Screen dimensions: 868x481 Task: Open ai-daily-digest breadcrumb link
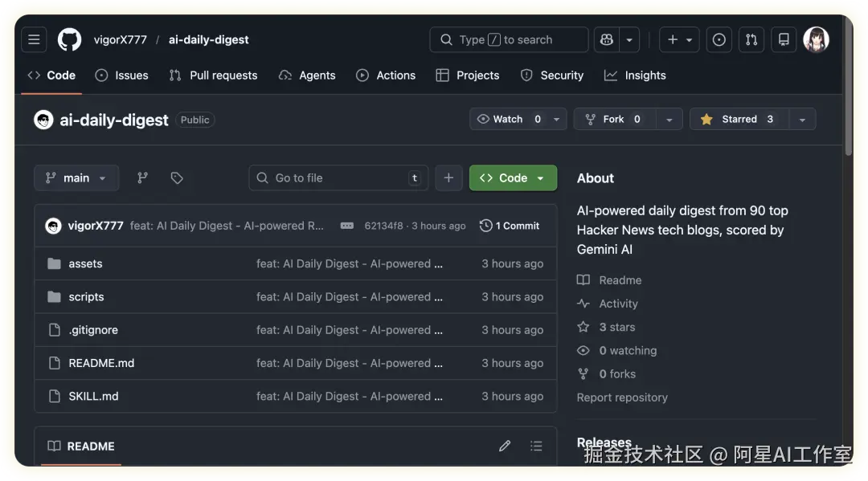209,40
